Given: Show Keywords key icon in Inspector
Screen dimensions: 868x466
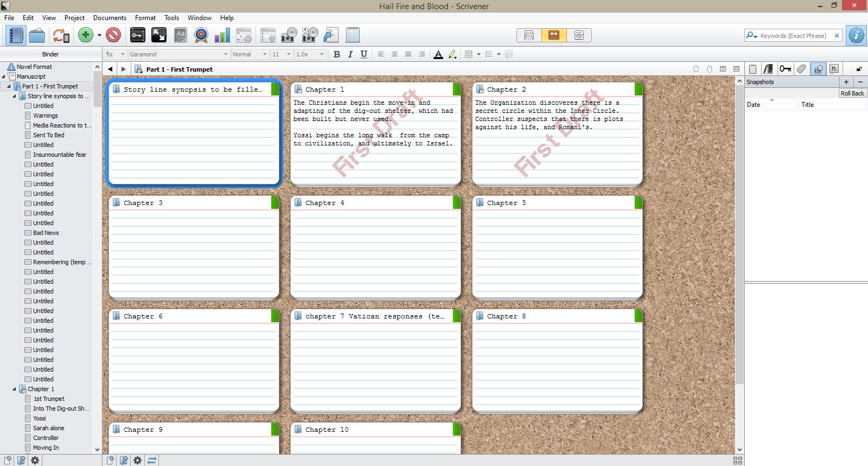Looking at the screenshot, I should click(x=785, y=69).
